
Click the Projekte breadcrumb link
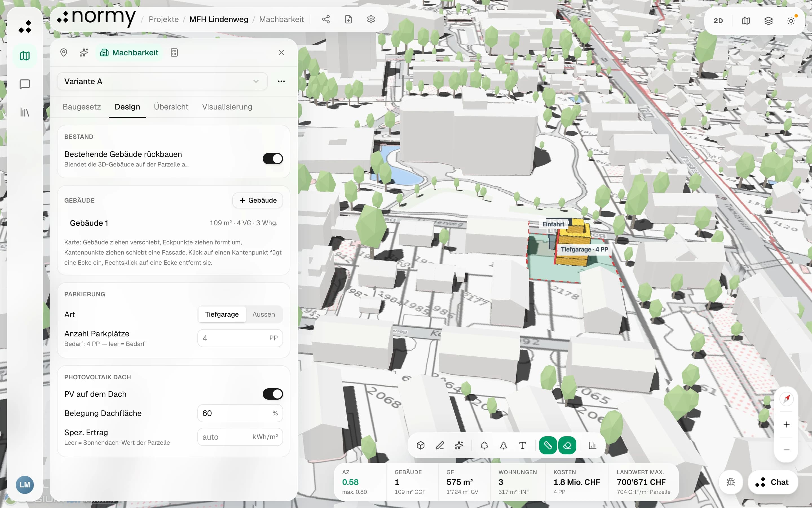click(164, 19)
